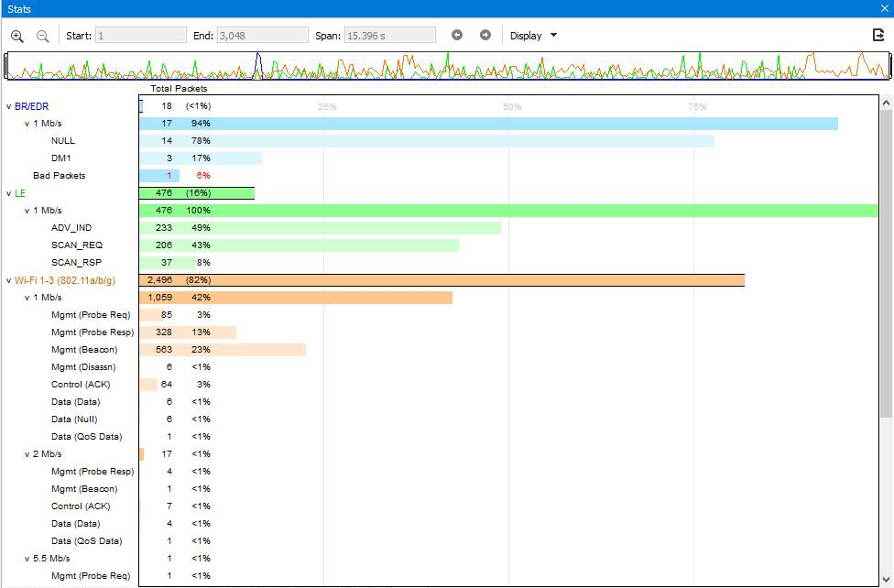
Task: Open the Display dropdown menu
Action: click(533, 36)
